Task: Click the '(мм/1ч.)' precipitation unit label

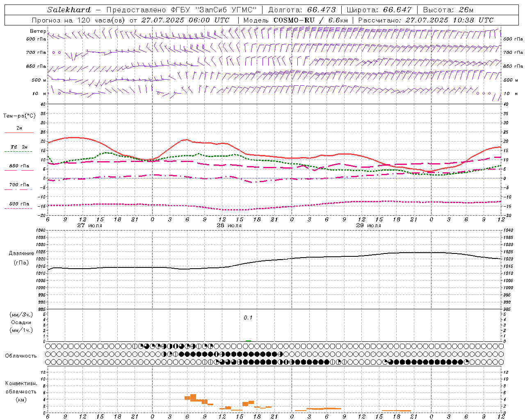Action: tap(21, 330)
